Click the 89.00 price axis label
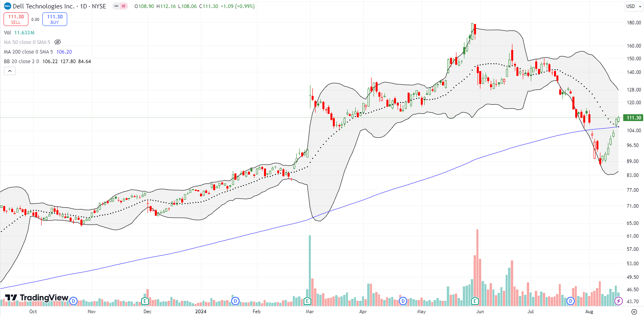This screenshot has height=316, width=644. pyautogui.click(x=633, y=161)
